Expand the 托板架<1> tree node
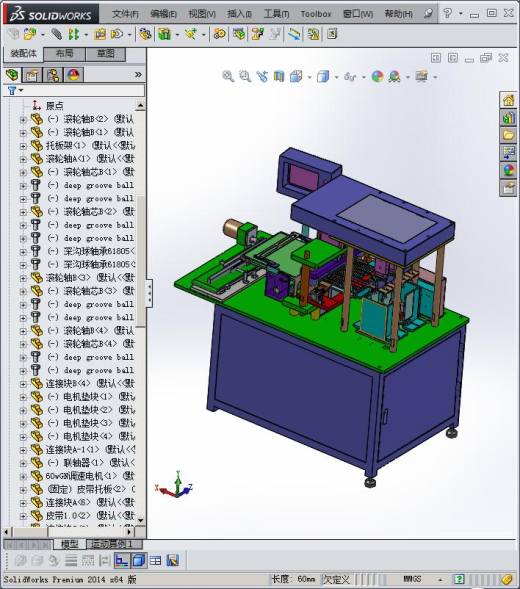Viewport: 520px width, 589px height. (23, 146)
